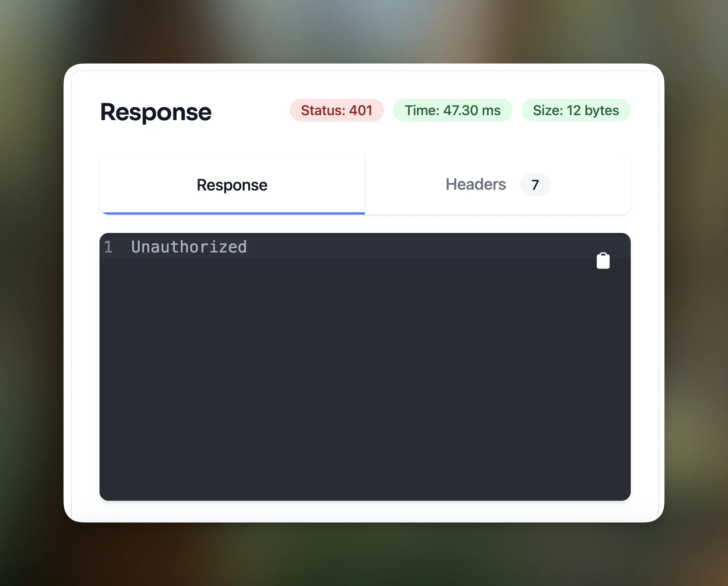
Task: Click the highlighted first line row in the viewer
Action: point(365,246)
